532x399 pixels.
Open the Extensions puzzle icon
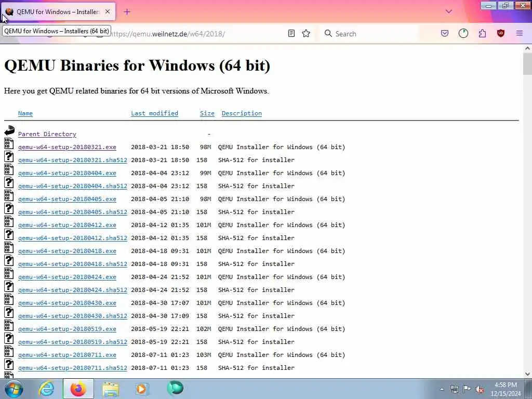(x=482, y=33)
